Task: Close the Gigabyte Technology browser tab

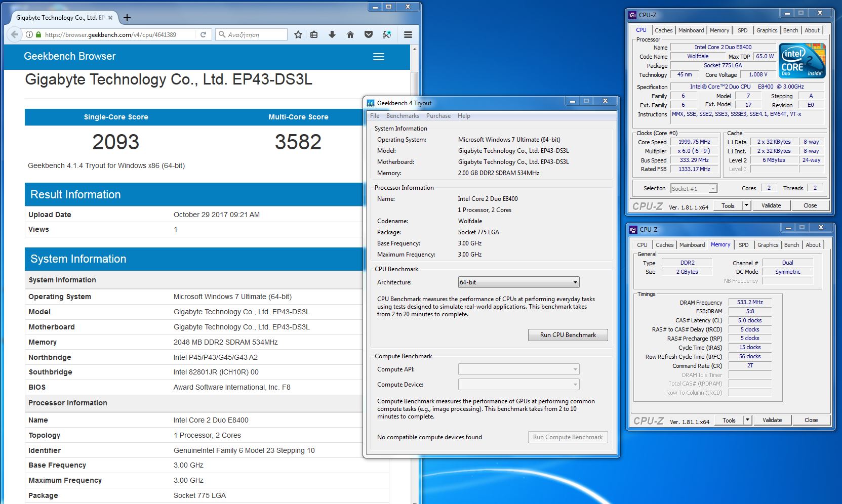Action: point(110,18)
